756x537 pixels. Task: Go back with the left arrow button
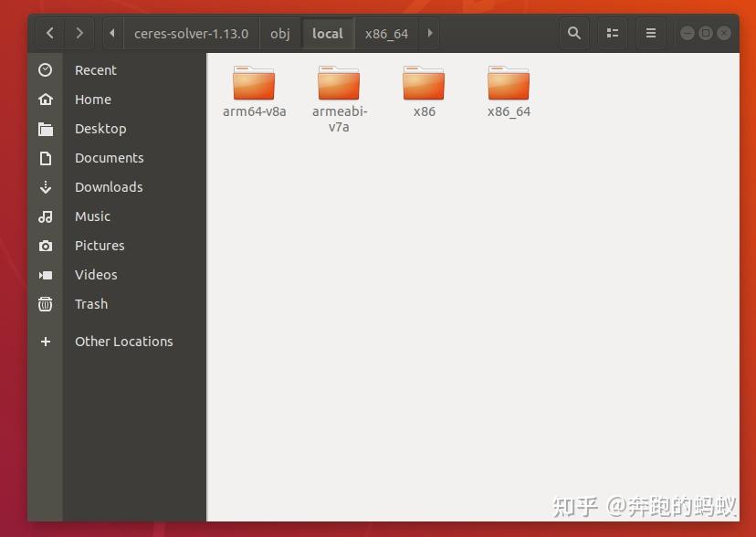point(49,33)
